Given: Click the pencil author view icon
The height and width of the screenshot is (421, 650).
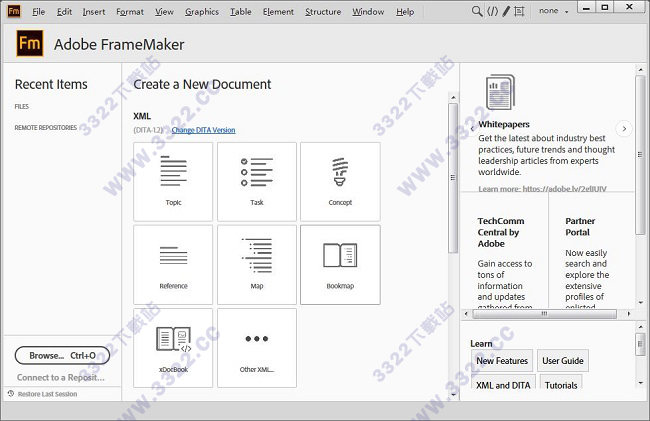Looking at the screenshot, I should tap(506, 11).
